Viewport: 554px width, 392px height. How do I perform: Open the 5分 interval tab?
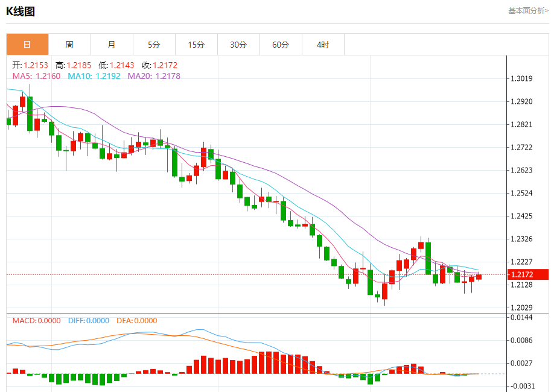click(x=154, y=45)
